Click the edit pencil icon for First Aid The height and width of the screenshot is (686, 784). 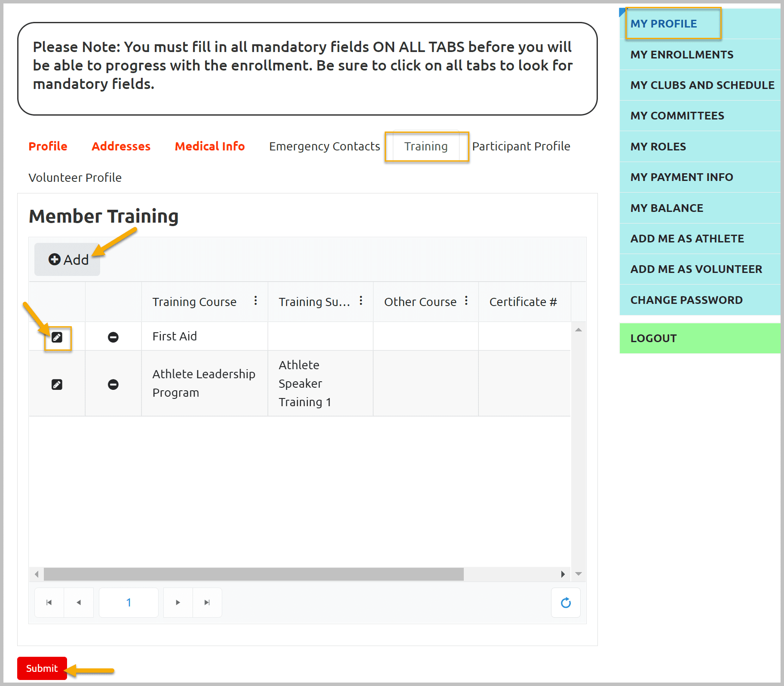tap(57, 337)
